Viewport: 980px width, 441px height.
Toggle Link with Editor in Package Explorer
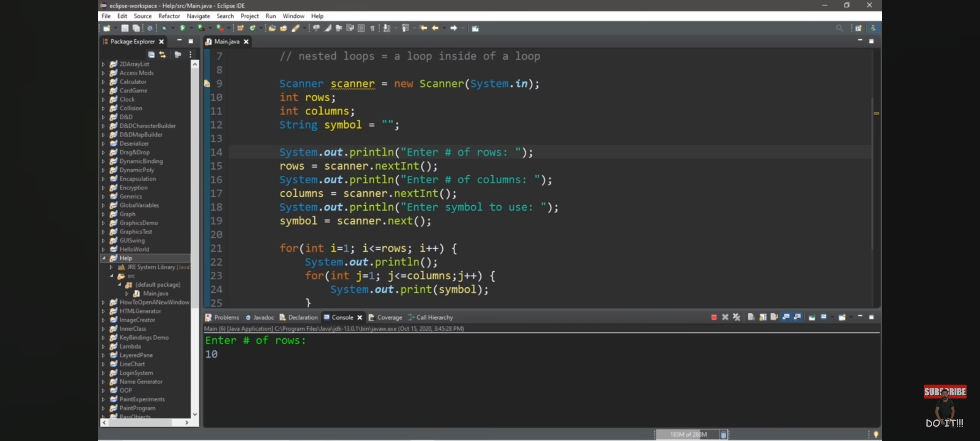(163, 55)
